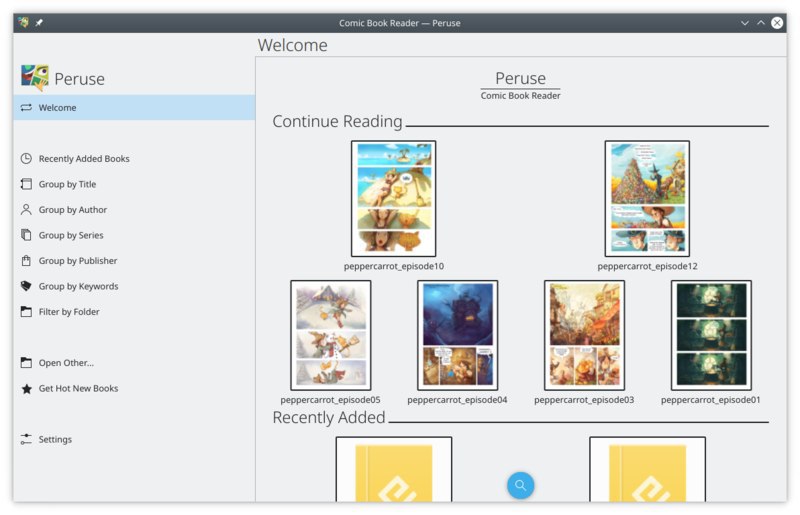Click the Filter by Folder icon
This screenshot has width=800, height=515.
click(x=26, y=312)
